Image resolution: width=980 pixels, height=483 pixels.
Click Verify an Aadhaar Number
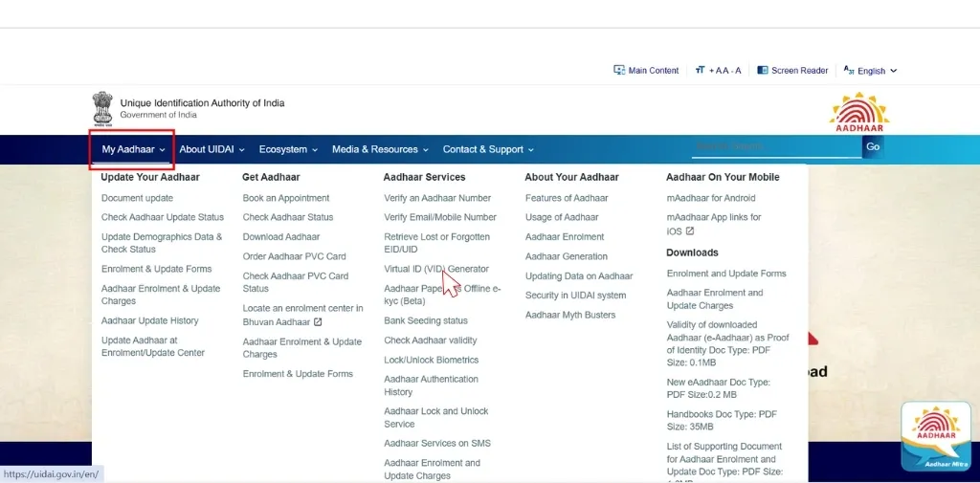tap(437, 198)
